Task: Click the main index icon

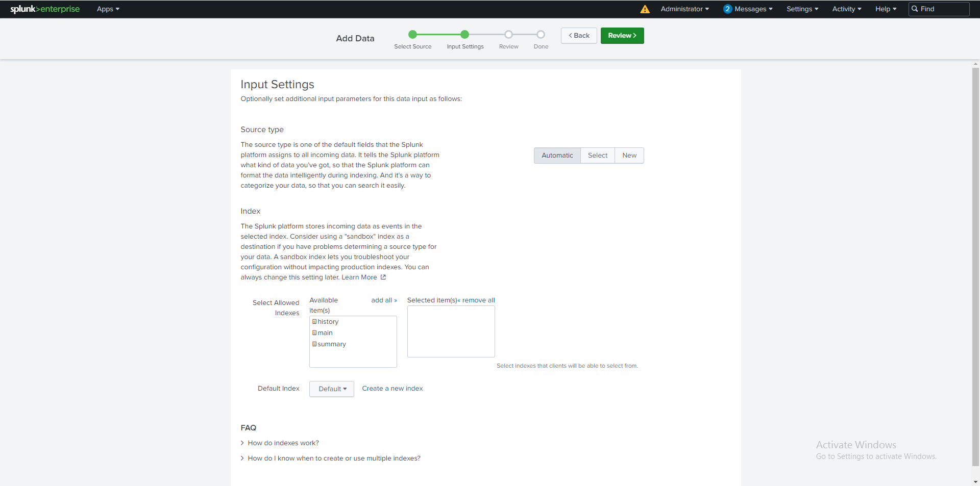Action: click(314, 333)
